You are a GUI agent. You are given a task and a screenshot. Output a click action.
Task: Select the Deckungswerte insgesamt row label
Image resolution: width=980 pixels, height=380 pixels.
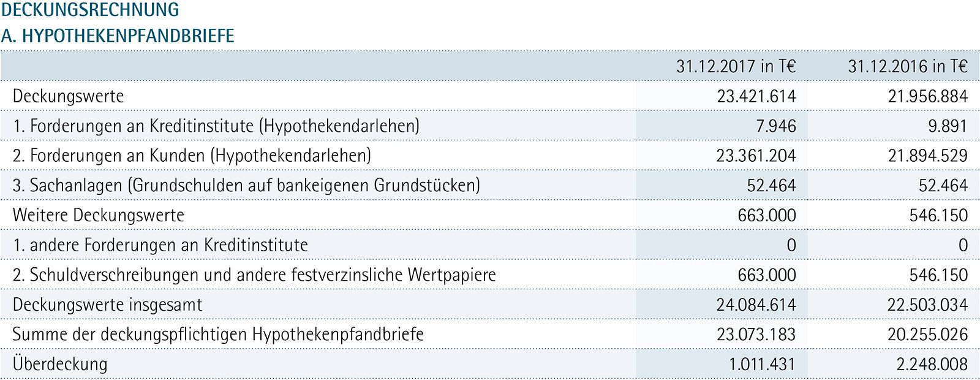pyautogui.click(x=107, y=305)
